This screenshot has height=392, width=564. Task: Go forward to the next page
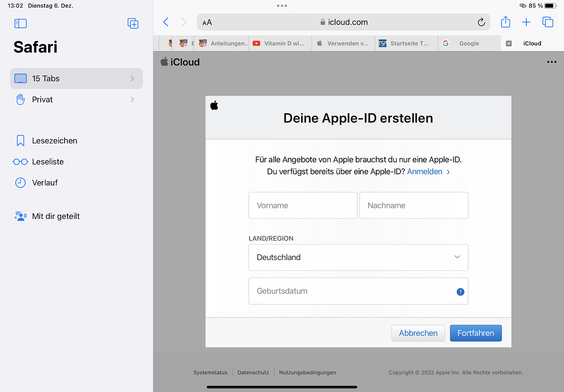(x=184, y=22)
